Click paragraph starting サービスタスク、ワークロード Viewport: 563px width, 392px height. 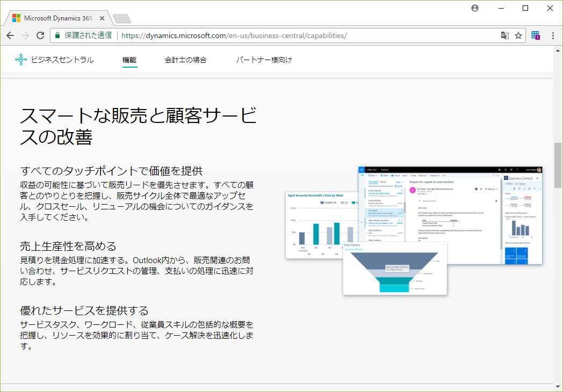point(137,335)
